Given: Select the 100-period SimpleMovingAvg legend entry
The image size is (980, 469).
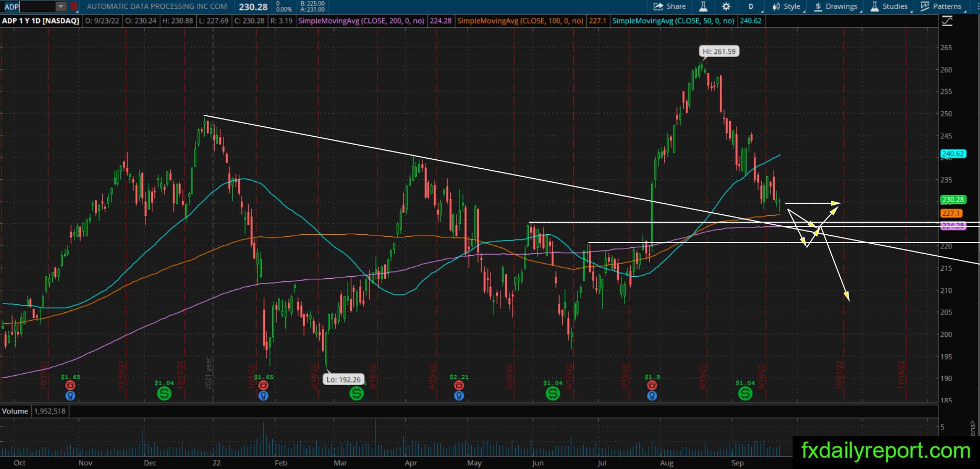Looking at the screenshot, I should click(x=520, y=21).
